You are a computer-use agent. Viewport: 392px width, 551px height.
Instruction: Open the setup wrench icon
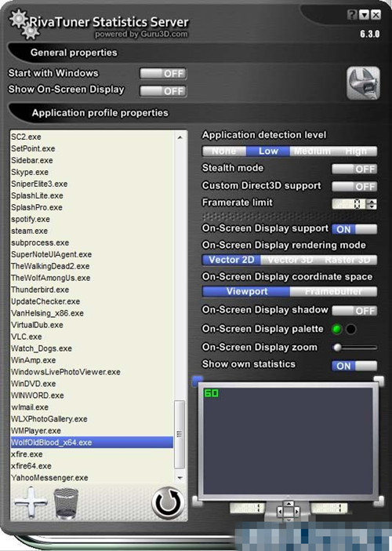tap(363, 84)
